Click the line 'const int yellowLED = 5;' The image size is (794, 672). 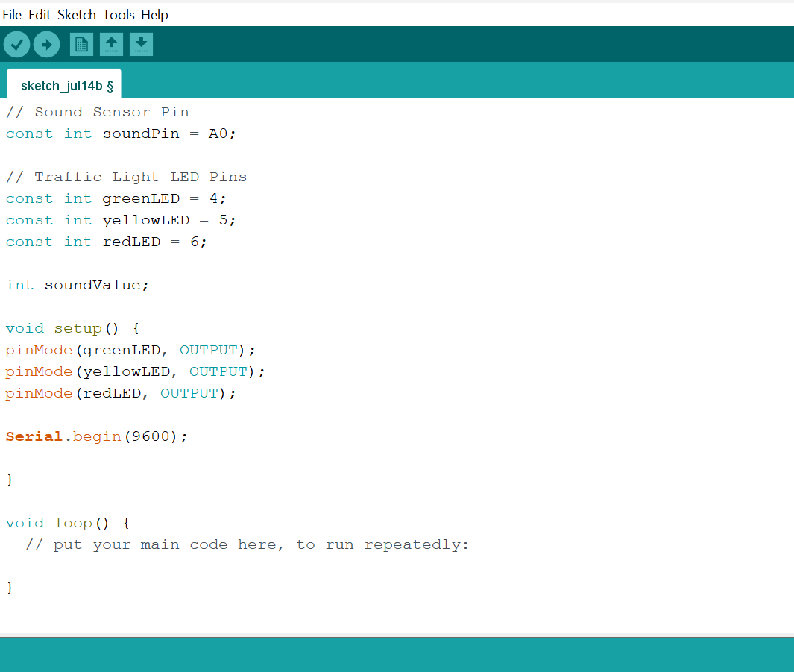point(121,220)
